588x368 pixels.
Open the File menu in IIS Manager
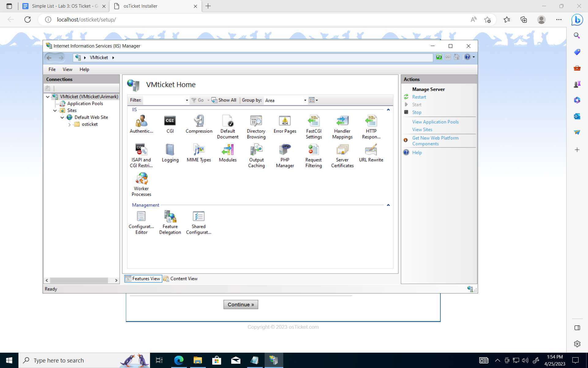pos(52,70)
